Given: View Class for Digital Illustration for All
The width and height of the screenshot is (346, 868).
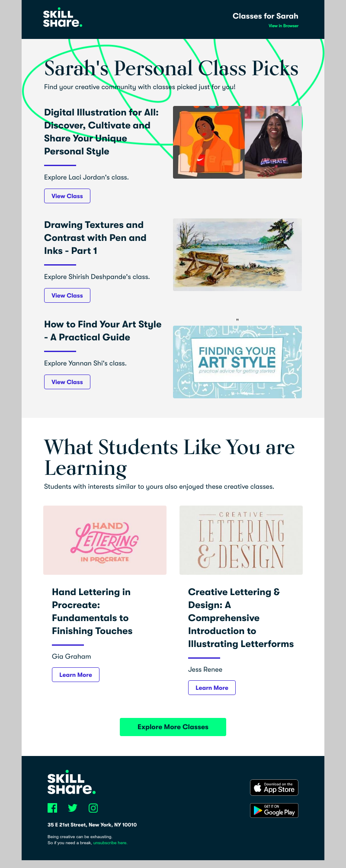Looking at the screenshot, I should 67,196.
